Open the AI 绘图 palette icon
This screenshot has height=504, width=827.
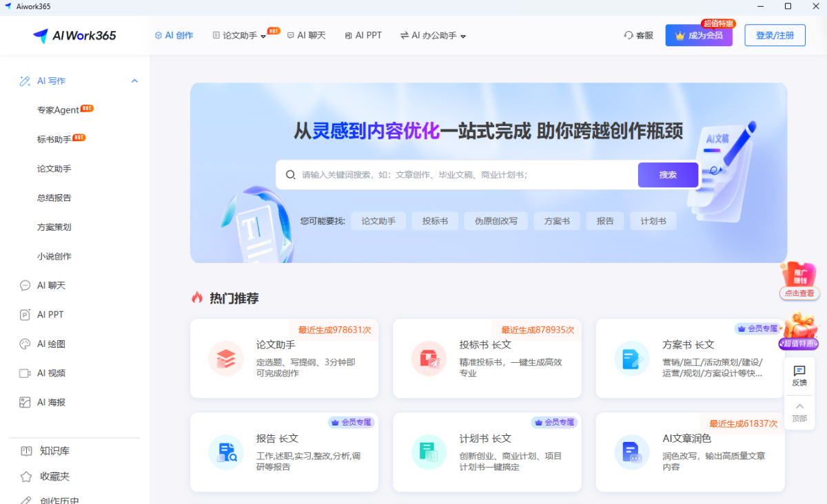[25, 344]
